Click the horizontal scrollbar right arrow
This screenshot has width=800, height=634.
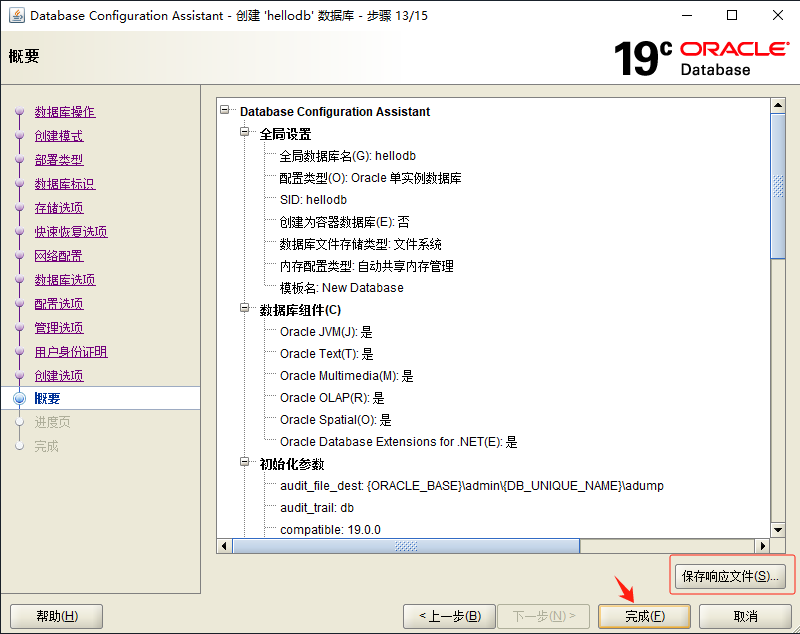click(x=763, y=546)
